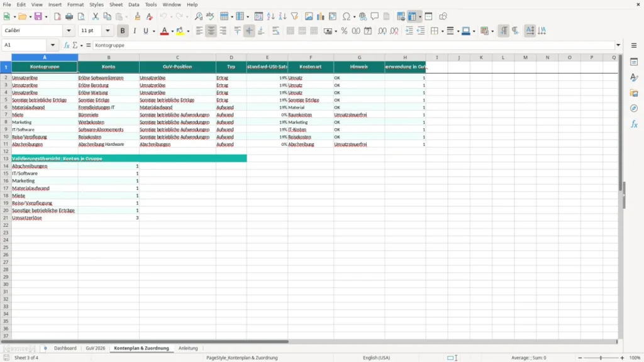Click the Zoom Out minus button
Screen dimensions: 644x362
click(x=580, y=358)
